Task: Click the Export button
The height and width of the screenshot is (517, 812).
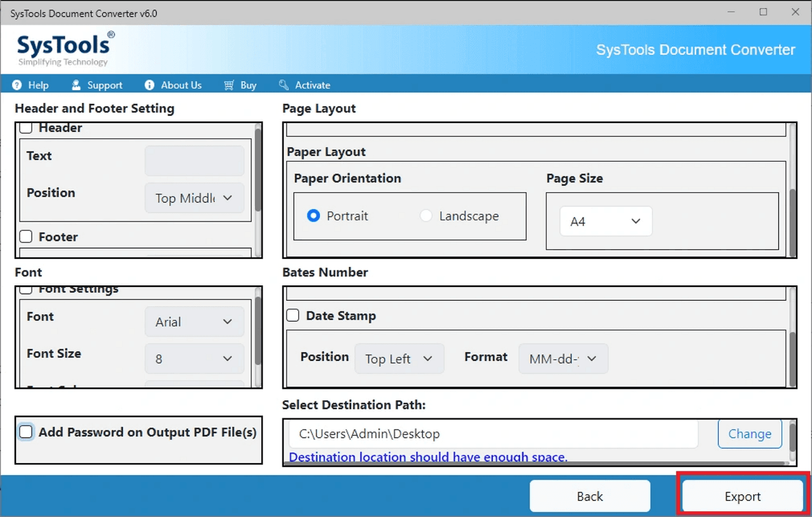Action: tap(743, 496)
